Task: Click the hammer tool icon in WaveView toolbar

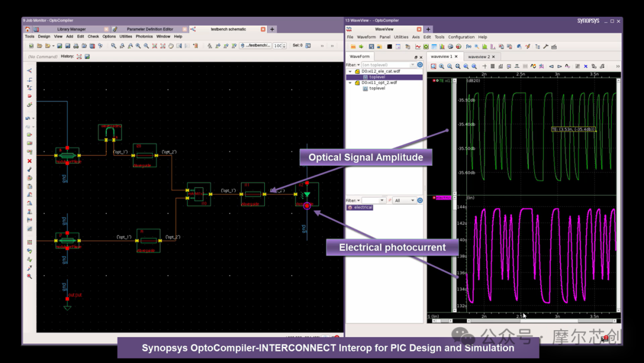Action: [546, 47]
